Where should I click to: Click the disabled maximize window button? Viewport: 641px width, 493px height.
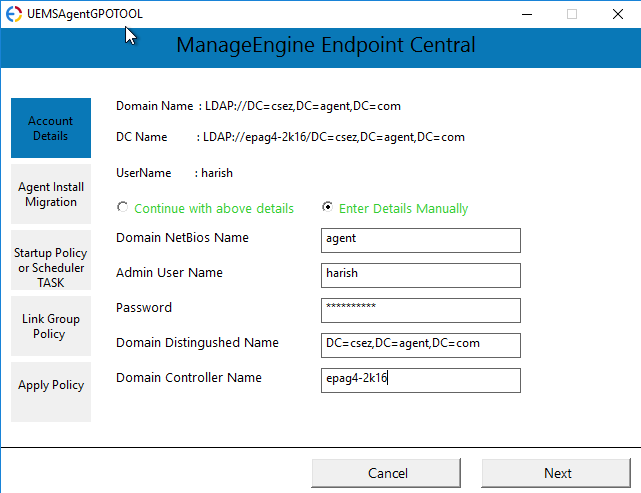click(572, 14)
